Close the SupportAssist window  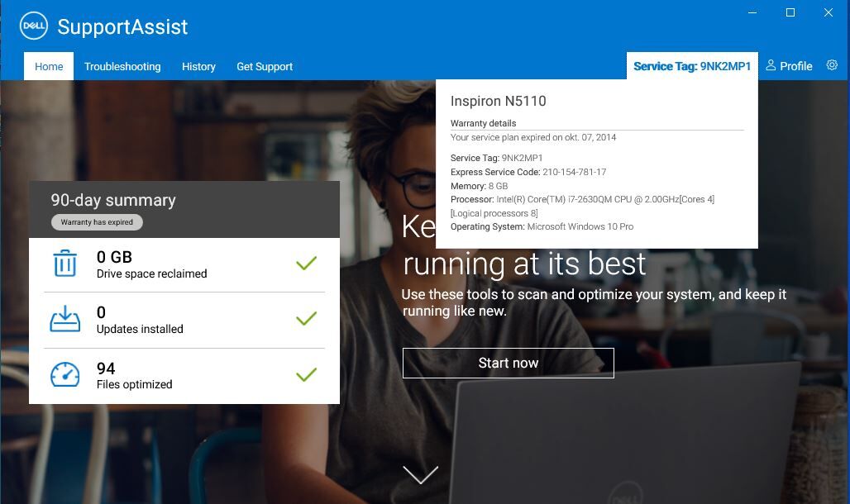[829, 12]
